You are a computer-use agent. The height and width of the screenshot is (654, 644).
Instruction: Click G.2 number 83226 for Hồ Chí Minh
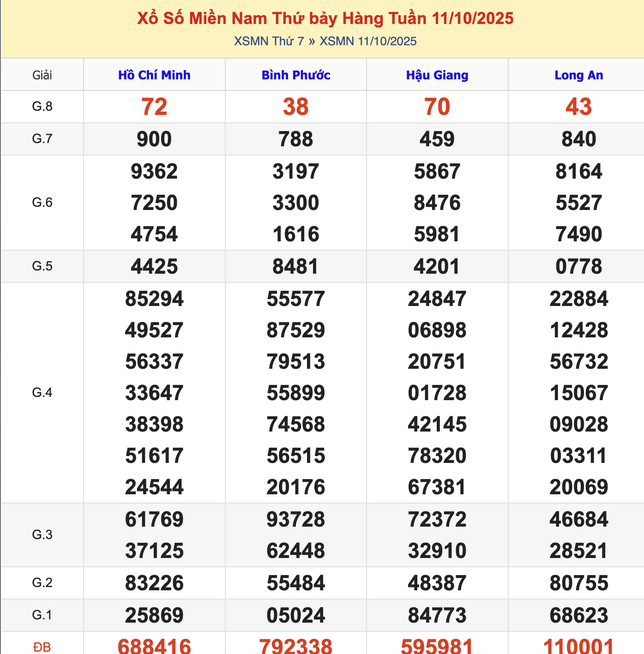pos(154,583)
